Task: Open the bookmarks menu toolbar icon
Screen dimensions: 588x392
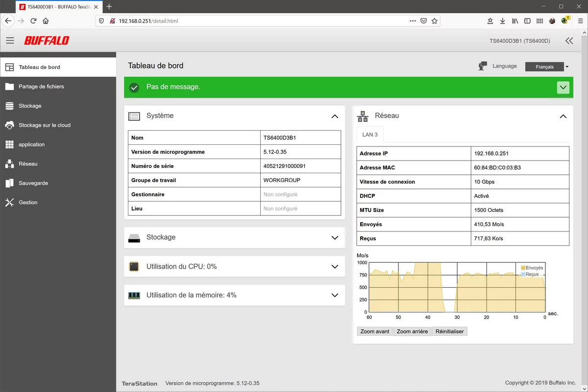Action: [490, 21]
